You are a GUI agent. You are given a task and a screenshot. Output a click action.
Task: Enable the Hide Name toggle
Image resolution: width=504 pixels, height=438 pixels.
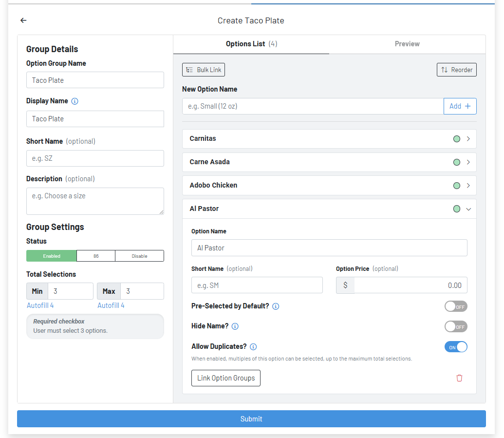click(456, 326)
